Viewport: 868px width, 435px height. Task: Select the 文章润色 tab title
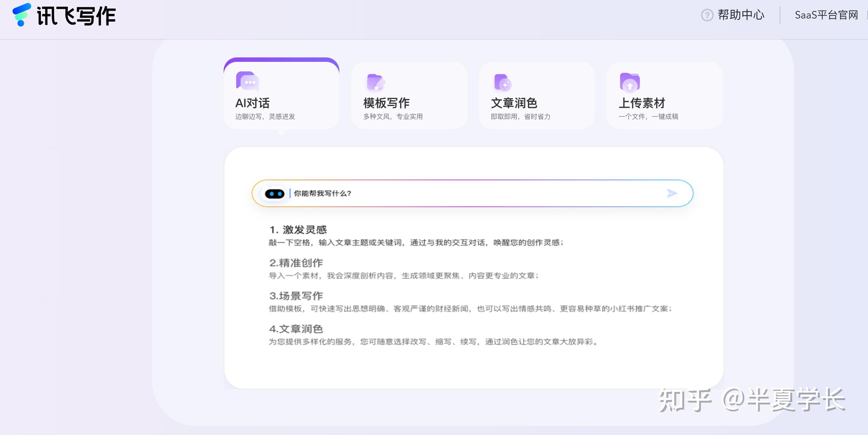pyautogui.click(x=514, y=103)
